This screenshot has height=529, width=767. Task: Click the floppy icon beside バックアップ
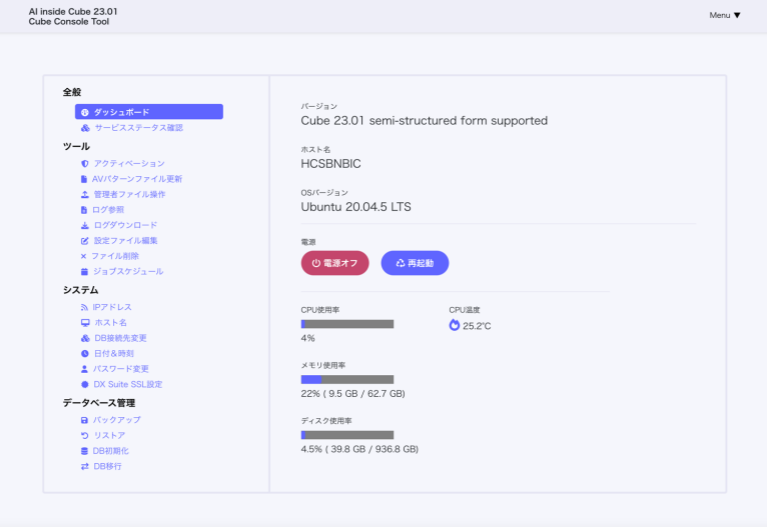click(85, 420)
